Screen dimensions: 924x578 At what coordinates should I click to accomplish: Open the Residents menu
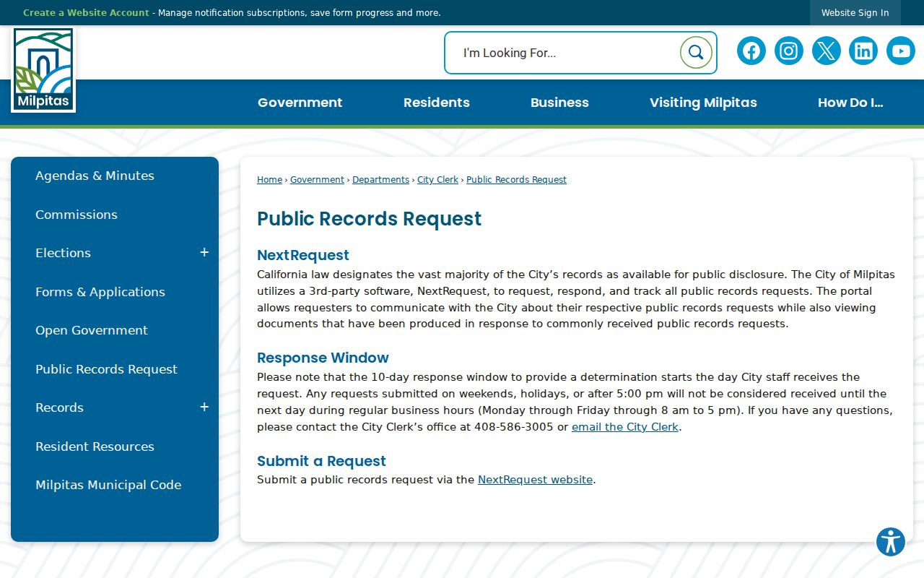click(x=437, y=103)
